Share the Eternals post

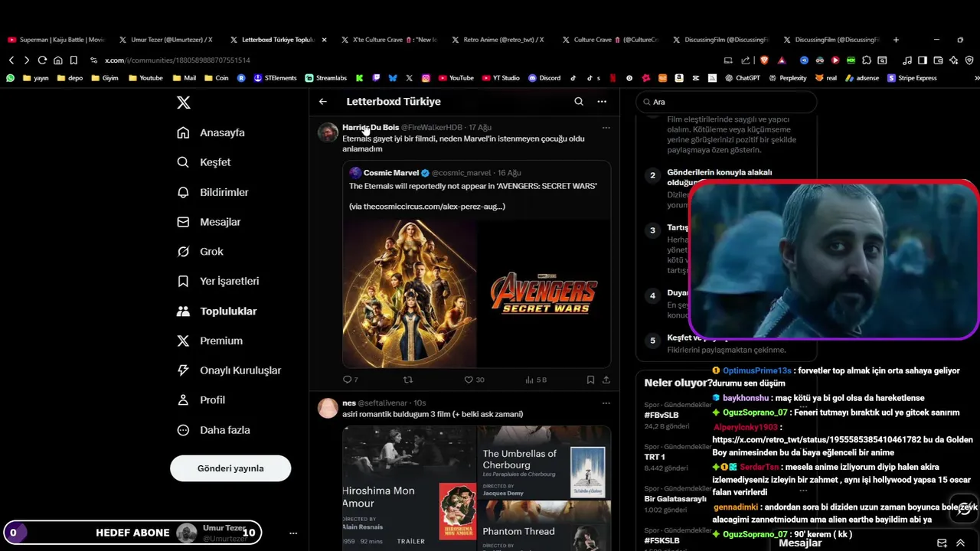[x=606, y=380]
